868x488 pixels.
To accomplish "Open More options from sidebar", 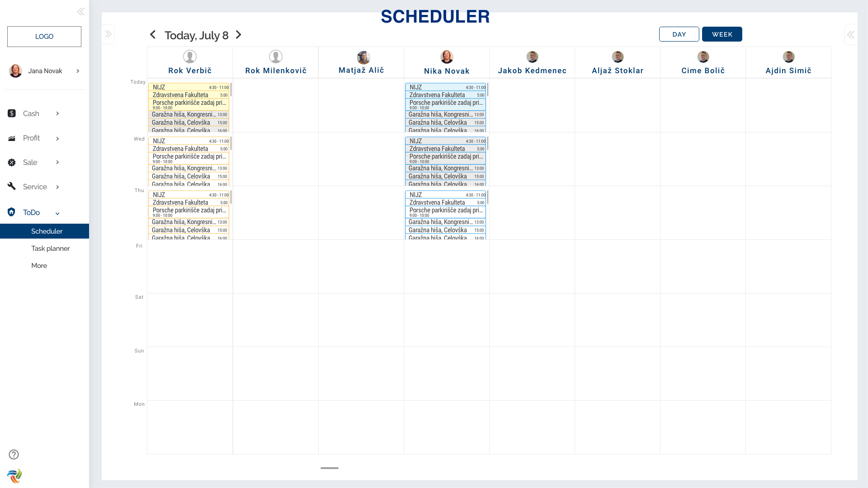I will (39, 265).
